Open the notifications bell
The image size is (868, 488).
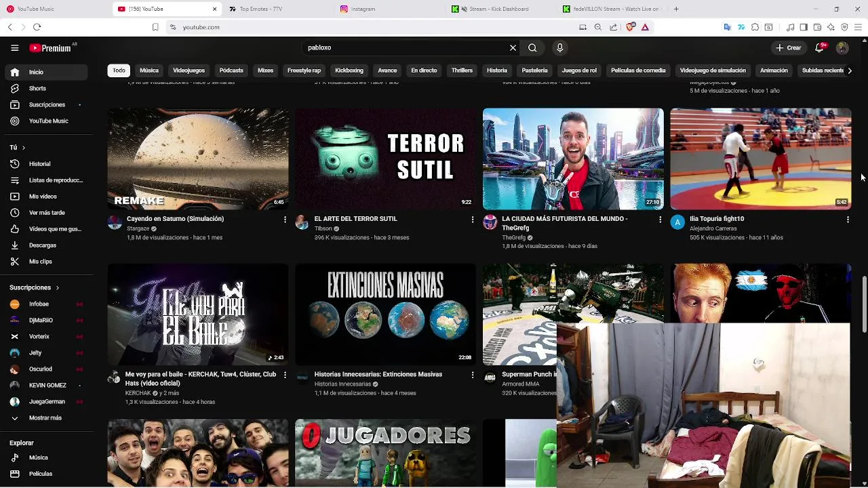point(819,47)
